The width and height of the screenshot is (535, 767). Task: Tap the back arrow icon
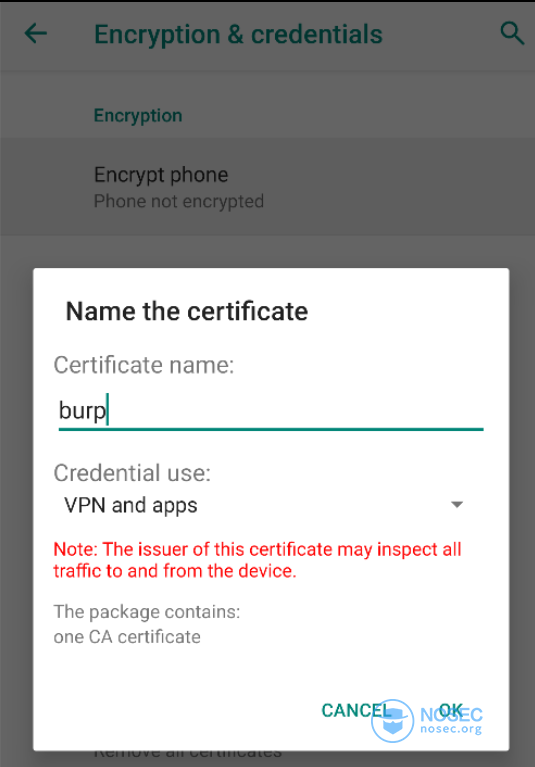click(36, 34)
